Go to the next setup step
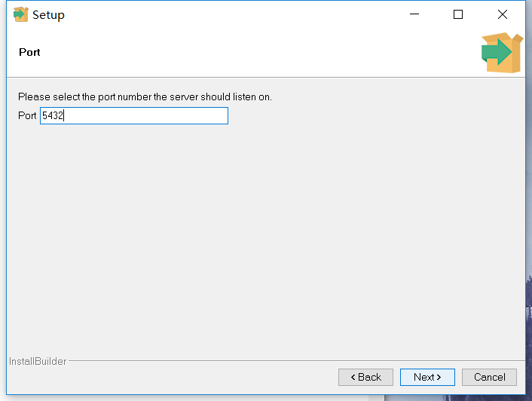Image resolution: width=532 pixels, height=401 pixels. tap(427, 377)
